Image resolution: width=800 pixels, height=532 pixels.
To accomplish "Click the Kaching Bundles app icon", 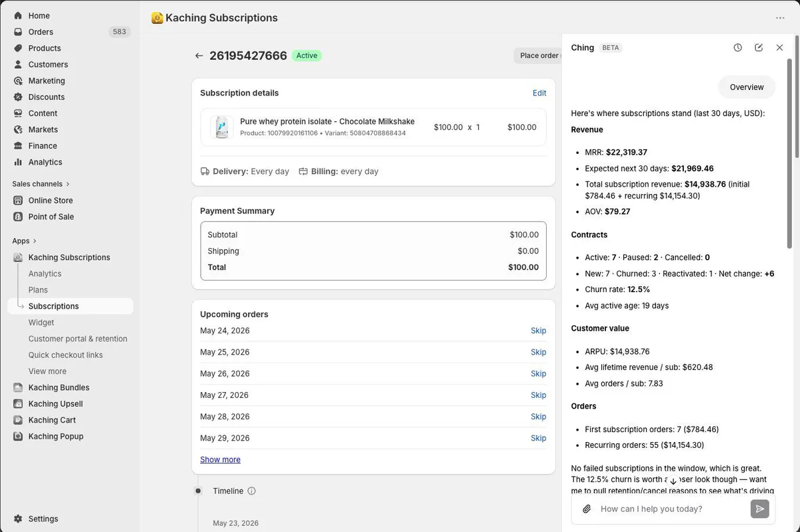I will coord(18,387).
